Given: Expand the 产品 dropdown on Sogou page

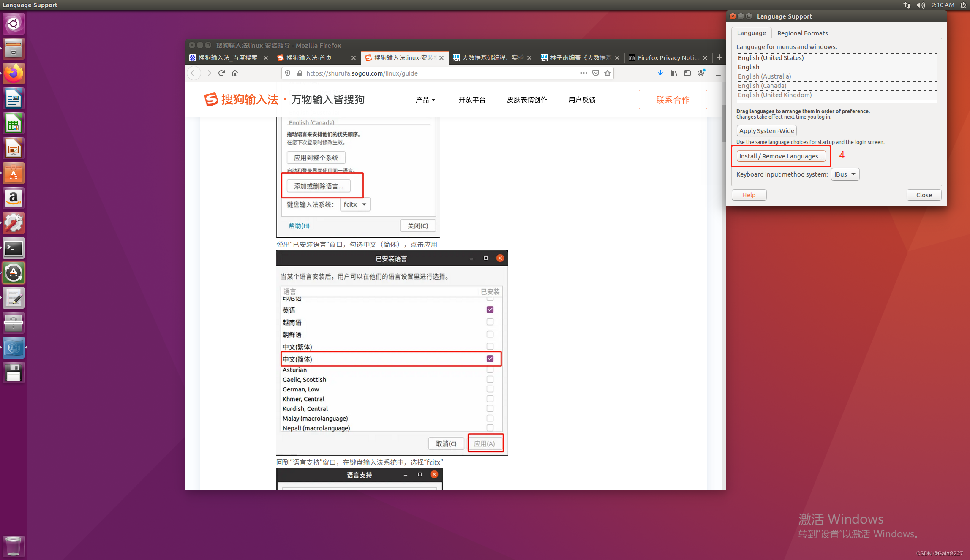Looking at the screenshot, I should point(425,100).
